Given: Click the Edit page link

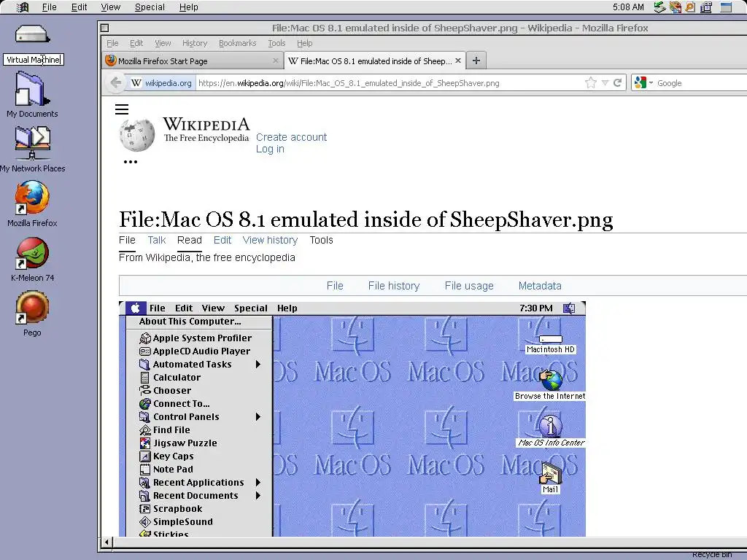Looking at the screenshot, I should (x=222, y=240).
